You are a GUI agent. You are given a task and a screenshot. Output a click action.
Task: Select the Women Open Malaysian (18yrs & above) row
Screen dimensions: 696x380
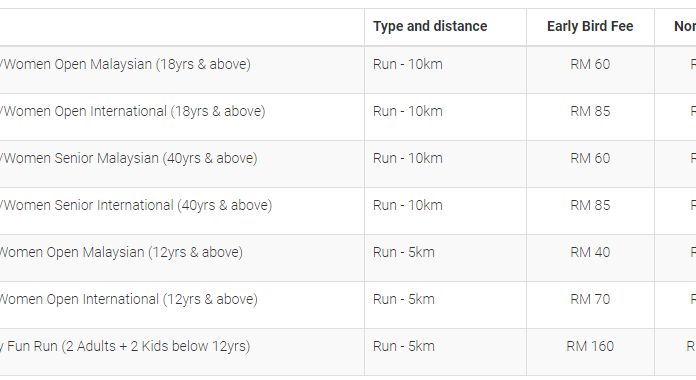click(x=348, y=70)
